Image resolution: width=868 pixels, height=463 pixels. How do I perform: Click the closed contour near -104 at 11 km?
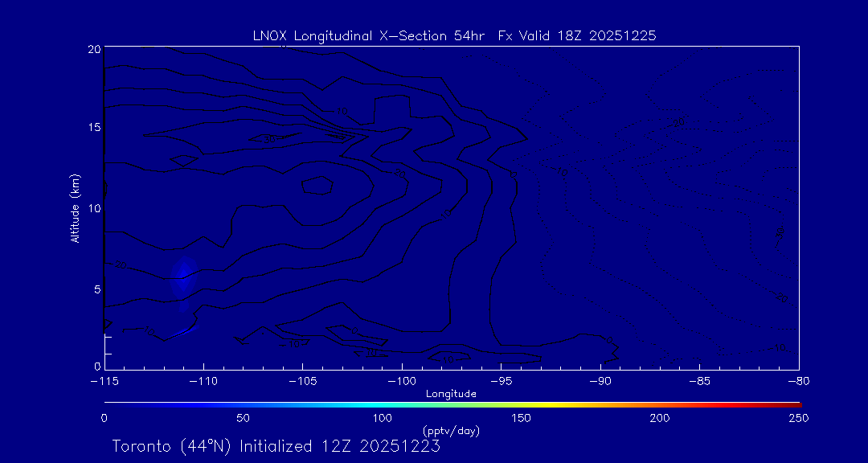tap(317, 185)
